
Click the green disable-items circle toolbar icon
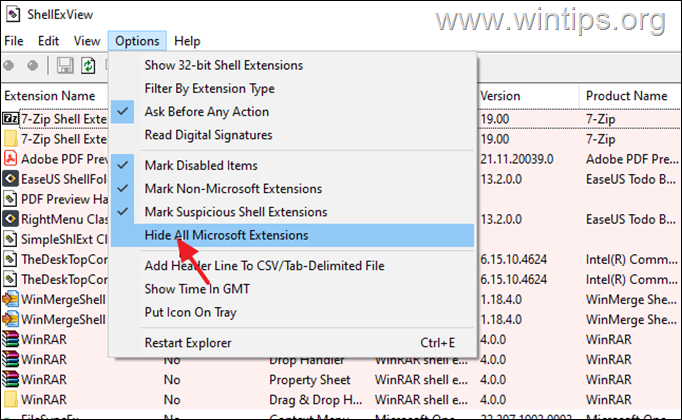coord(32,66)
